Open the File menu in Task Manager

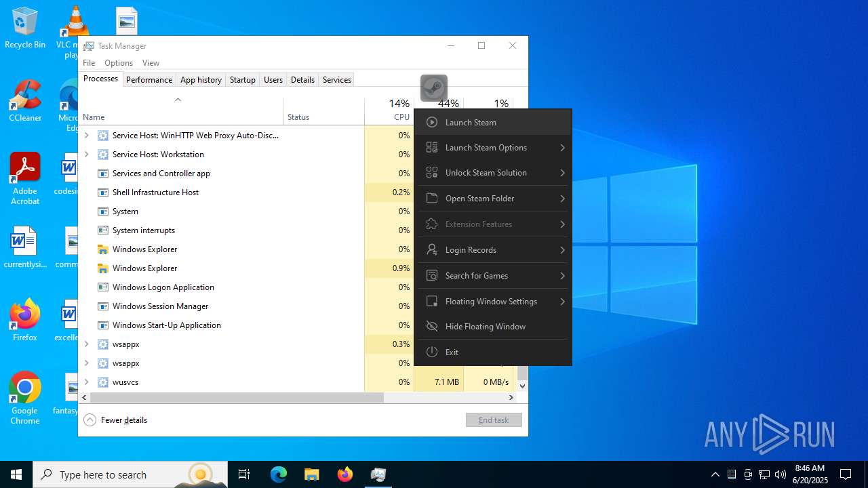(x=89, y=63)
